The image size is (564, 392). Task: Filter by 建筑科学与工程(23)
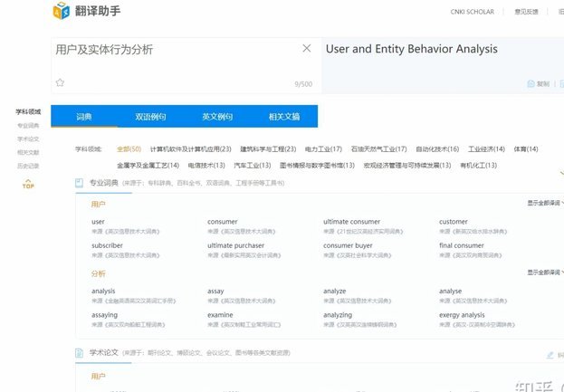(268, 148)
